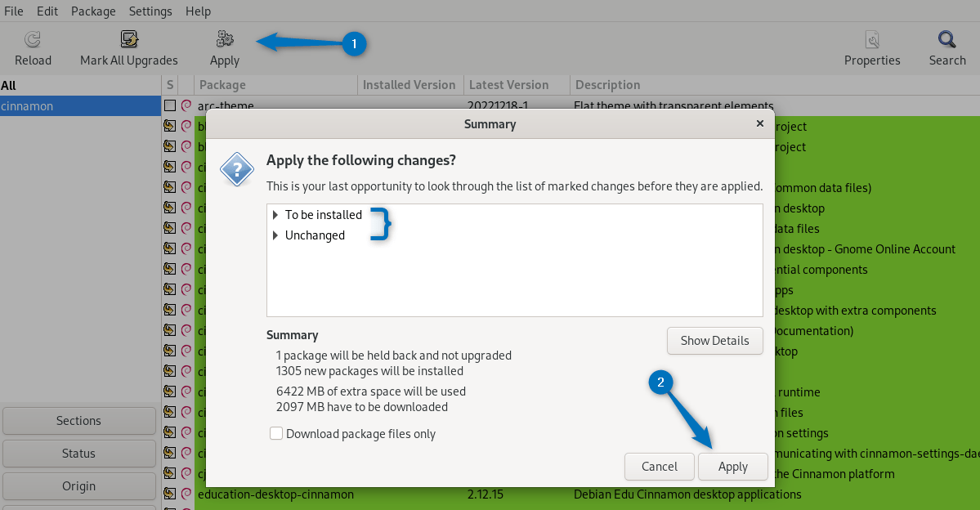This screenshot has height=510, width=980.
Task: Open the Package menu
Action: (92, 11)
